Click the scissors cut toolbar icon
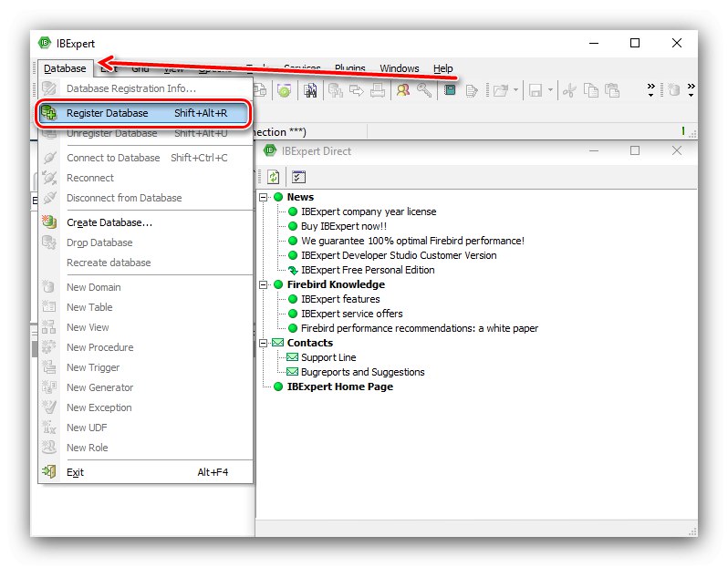The image size is (728, 567). click(x=569, y=90)
